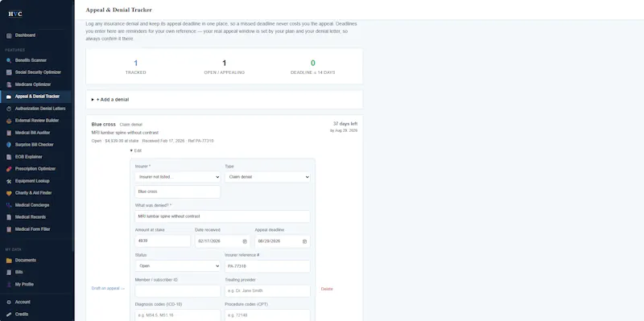Click the Equipment Lookup tools icon
The width and height of the screenshot is (644, 321).
(x=9, y=181)
